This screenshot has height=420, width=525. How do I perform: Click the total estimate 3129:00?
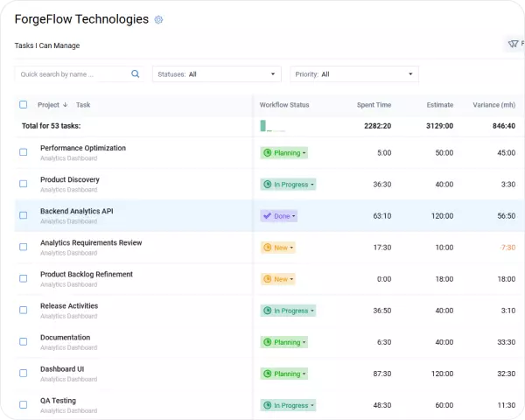point(439,126)
